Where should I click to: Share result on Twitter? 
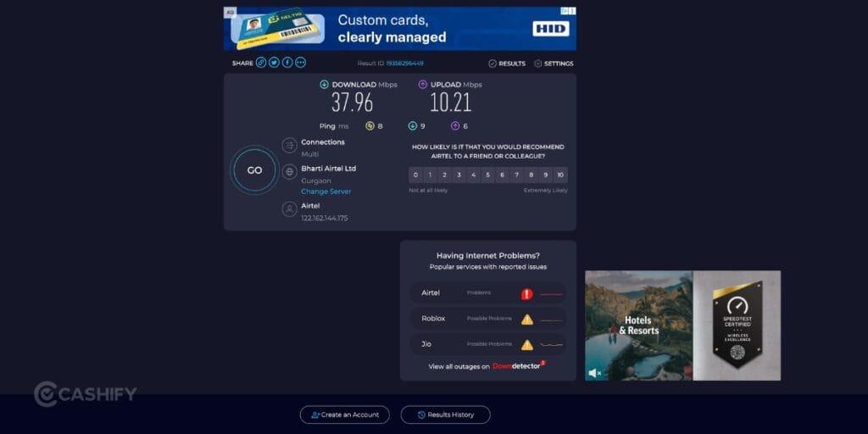point(274,63)
